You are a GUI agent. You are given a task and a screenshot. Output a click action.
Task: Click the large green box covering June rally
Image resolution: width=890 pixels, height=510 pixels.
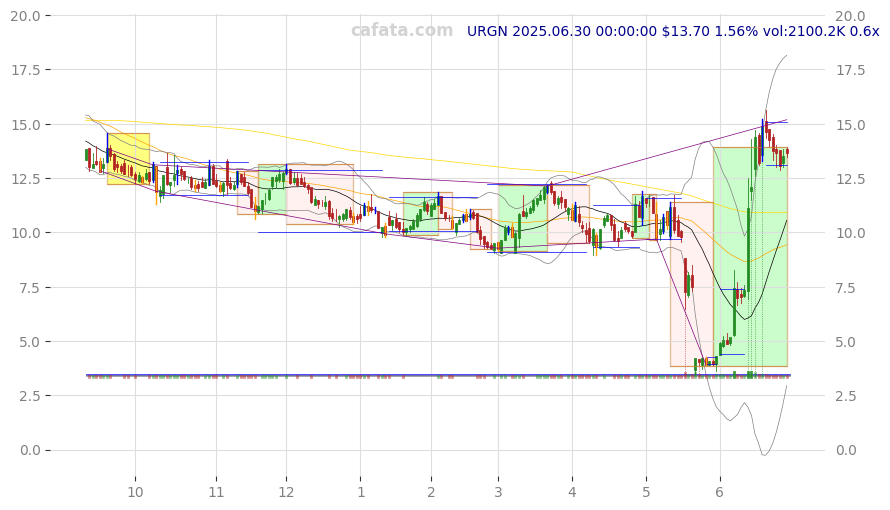[x=750, y=257]
